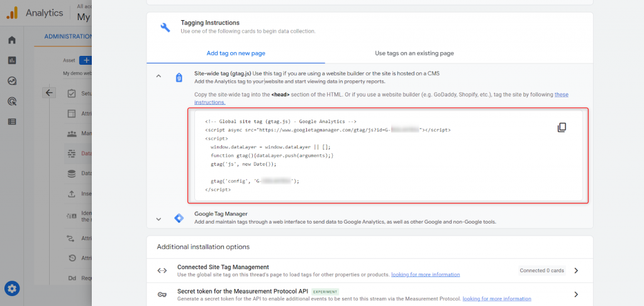Click the Google Tag Manager diamond icon
644x306 pixels.
click(x=179, y=218)
